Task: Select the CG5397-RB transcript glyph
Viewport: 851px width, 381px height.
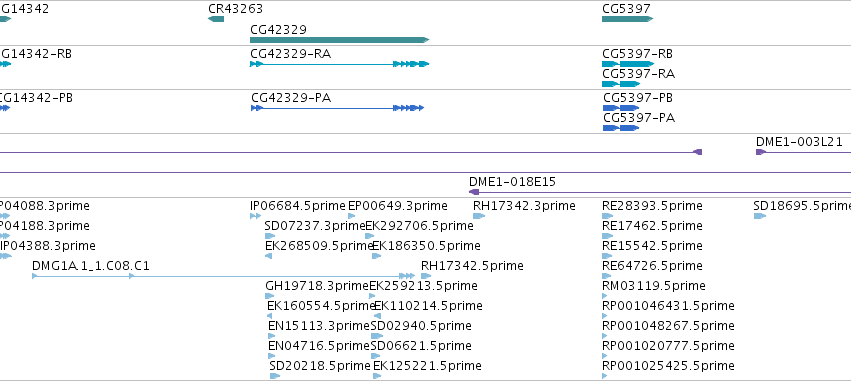Action: 628,64
